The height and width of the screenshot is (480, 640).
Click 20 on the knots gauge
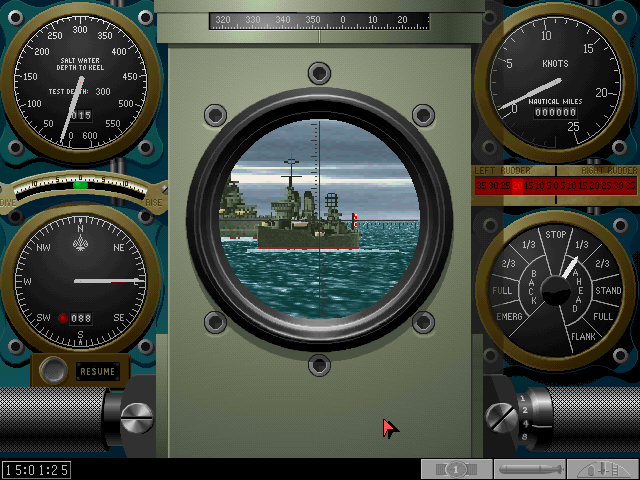(x=601, y=93)
